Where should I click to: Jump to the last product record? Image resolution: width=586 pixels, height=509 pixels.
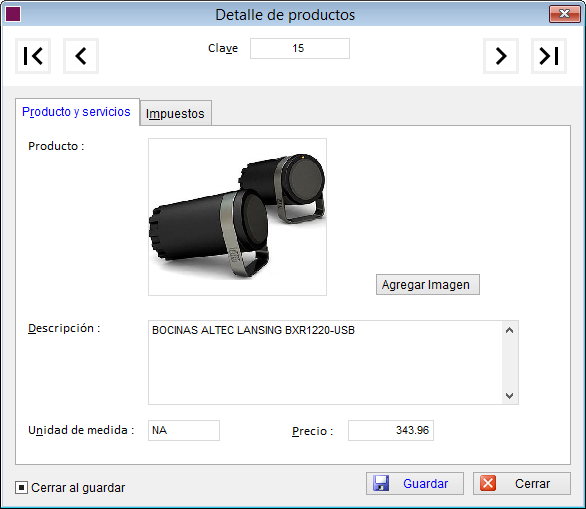pyautogui.click(x=549, y=56)
